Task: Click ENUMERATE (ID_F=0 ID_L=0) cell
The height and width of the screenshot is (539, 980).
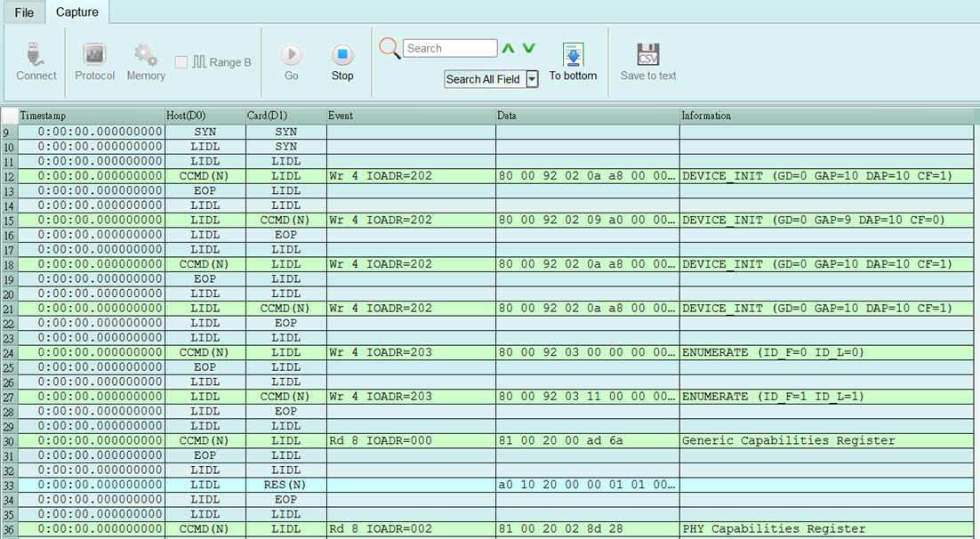Action: [826, 353]
